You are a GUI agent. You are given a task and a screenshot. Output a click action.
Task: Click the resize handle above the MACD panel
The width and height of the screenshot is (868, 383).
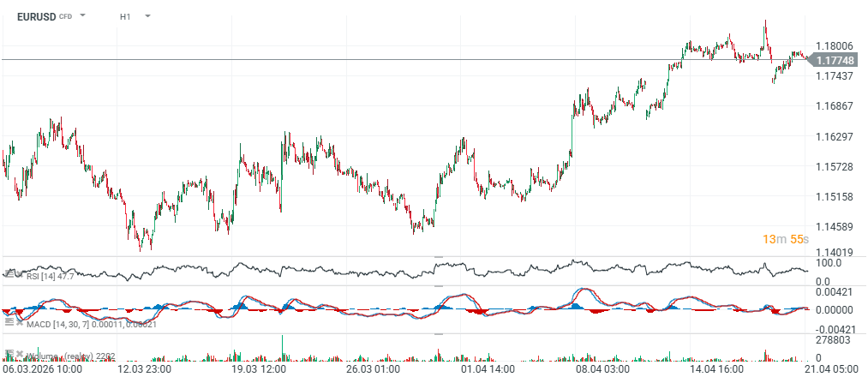440,287
